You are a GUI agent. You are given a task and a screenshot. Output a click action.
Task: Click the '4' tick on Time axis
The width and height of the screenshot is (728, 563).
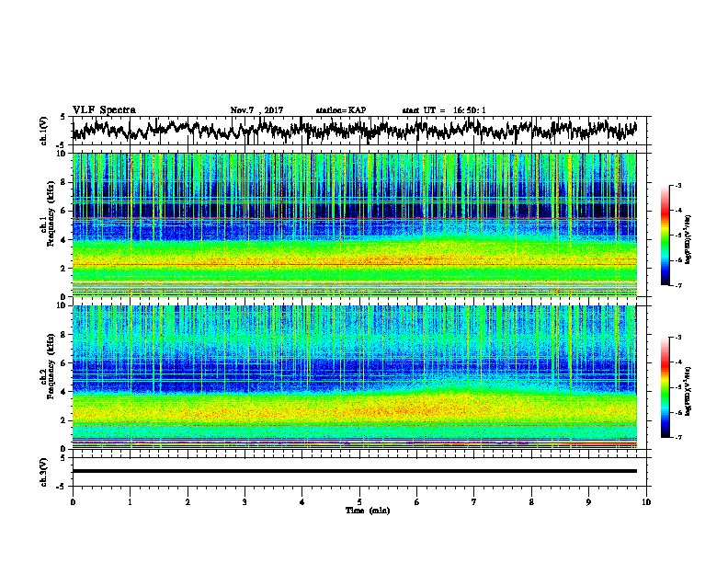(x=302, y=502)
